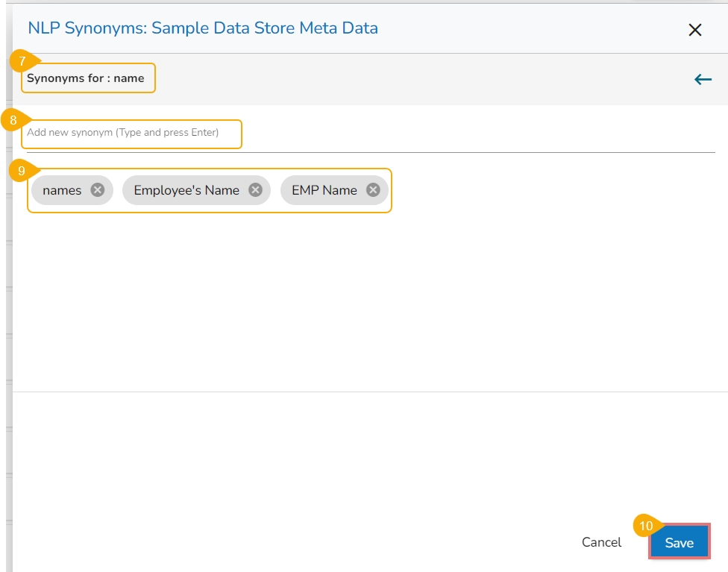Screen dimensions: 728x572
Task: Cancel the synonym changes
Action: pos(601,543)
